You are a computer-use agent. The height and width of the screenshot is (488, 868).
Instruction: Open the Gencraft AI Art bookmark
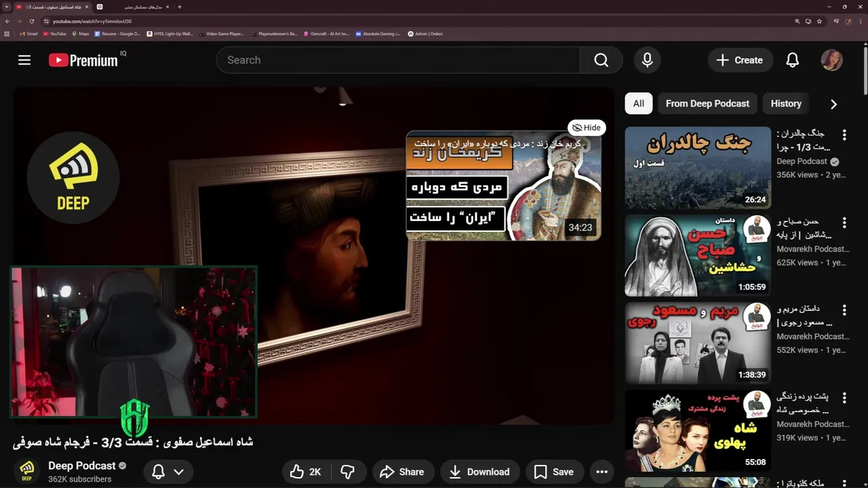click(325, 33)
